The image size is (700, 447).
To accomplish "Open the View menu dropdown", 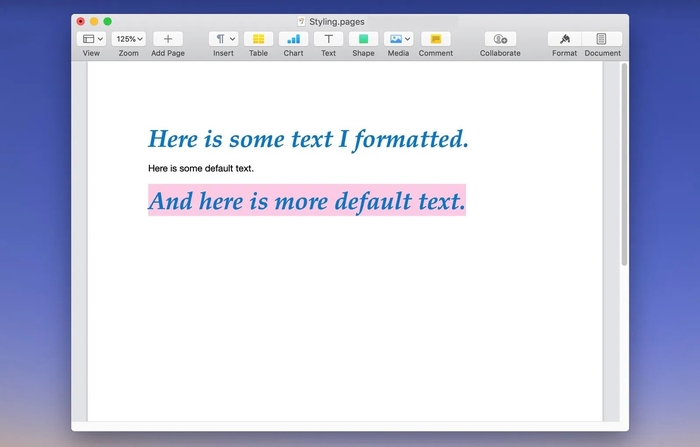I will coord(91,39).
